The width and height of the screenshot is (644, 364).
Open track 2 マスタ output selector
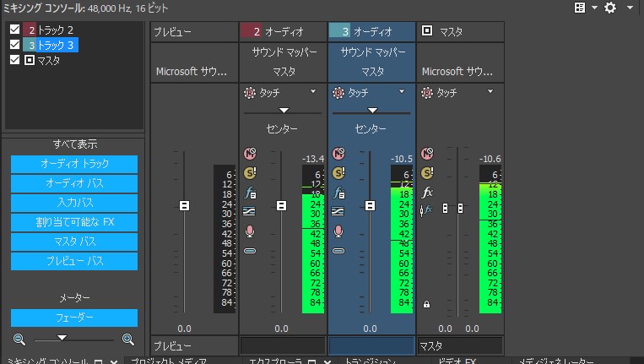coord(284,72)
